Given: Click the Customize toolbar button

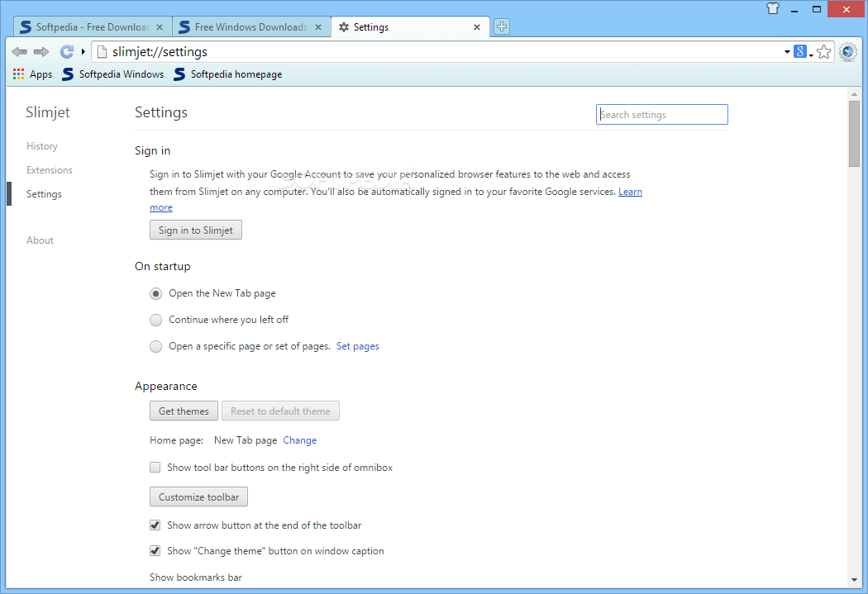Looking at the screenshot, I should click(198, 497).
